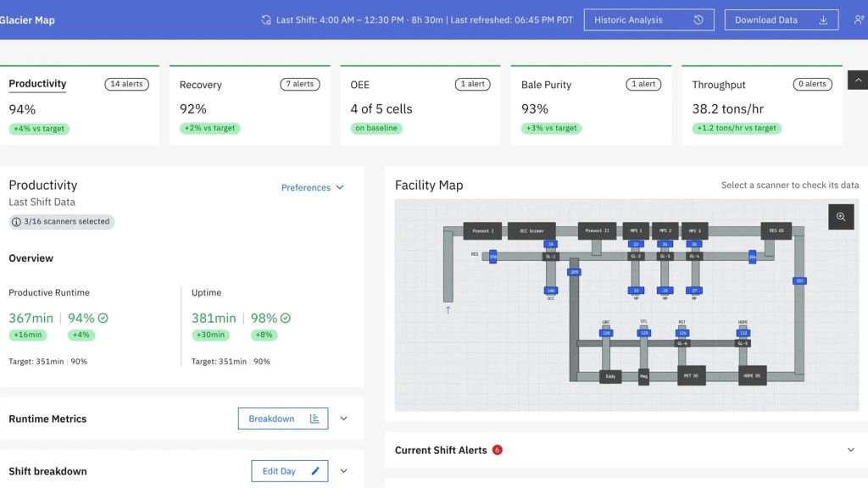Image resolution: width=868 pixels, height=488 pixels.
Task: Select scanner 122 under HDPE label
Action: point(743,333)
